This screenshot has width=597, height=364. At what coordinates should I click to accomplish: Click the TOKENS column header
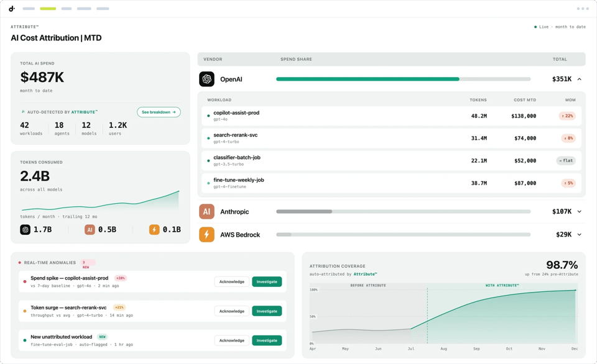point(478,100)
